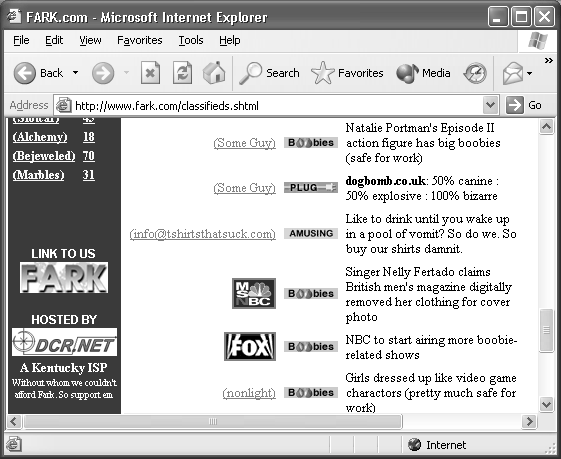Click the vertical scrollbar thumb
The width and height of the screenshot is (561, 459).
(x=546, y=330)
